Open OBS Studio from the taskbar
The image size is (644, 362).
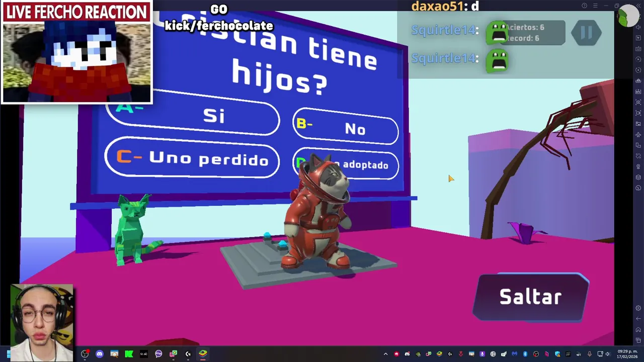click(x=85, y=354)
